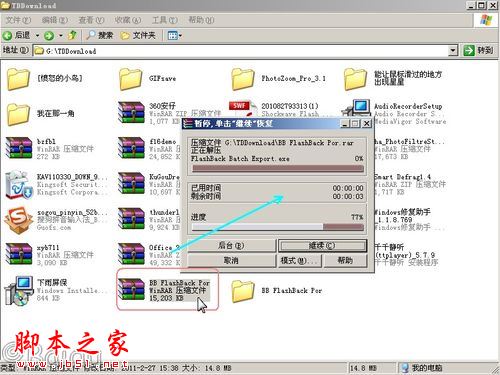This screenshot has height=375, width=500.
Task: Click the Back arrow icon in toolbar
Action: pos(7,35)
